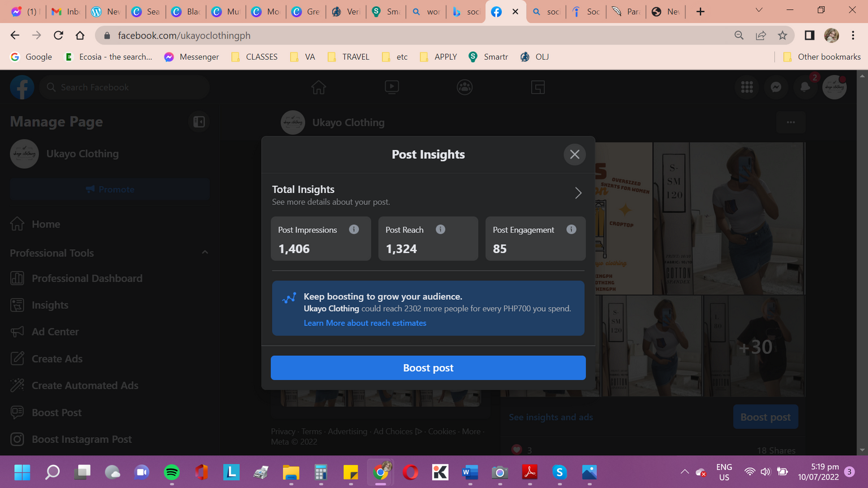
Task: Open the TRAVEL bookmarks folder
Action: (x=349, y=56)
